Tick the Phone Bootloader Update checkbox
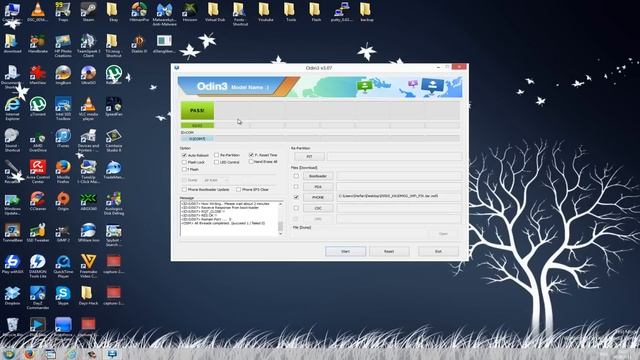The width and height of the screenshot is (640, 360). coord(184,190)
